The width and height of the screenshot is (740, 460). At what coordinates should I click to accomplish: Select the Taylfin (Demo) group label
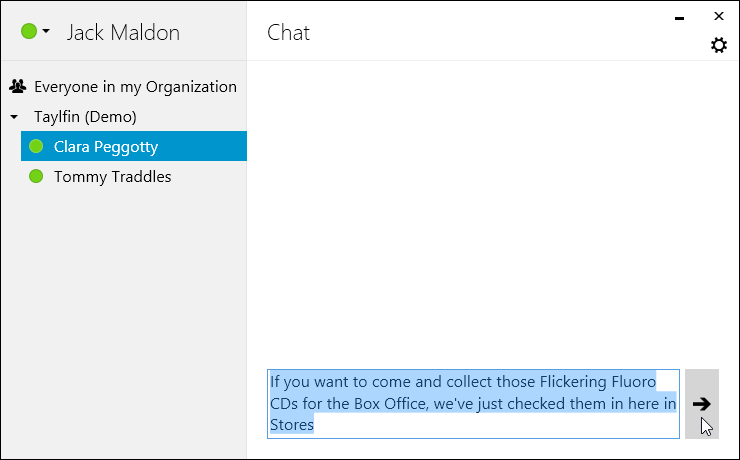coord(85,117)
